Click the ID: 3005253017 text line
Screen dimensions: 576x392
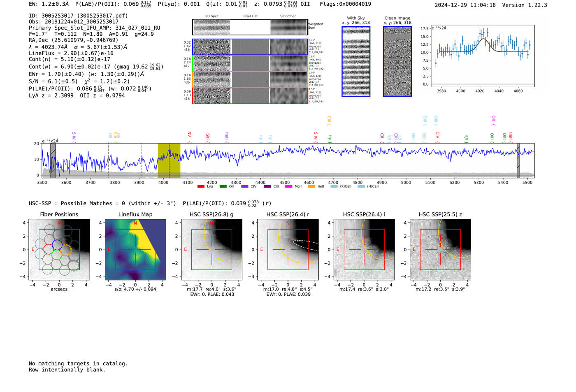coord(78,16)
